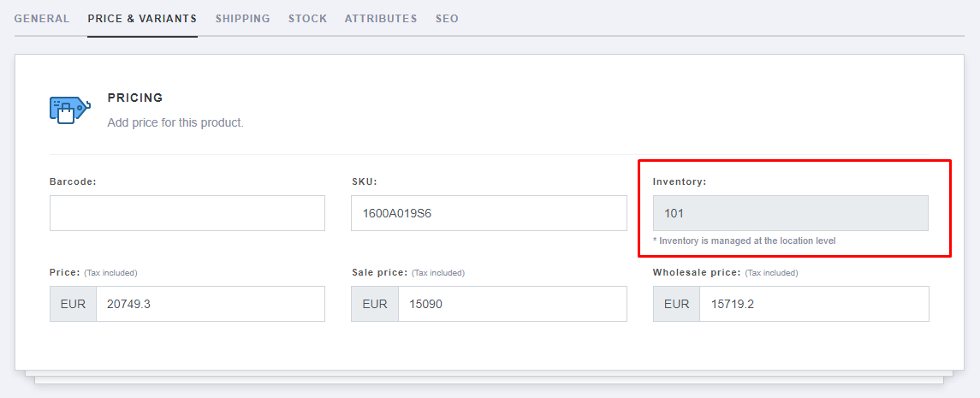The image size is (980, 398).
Task: Click 'Add price for this product.' text
Action: click(x=175, y=122)
